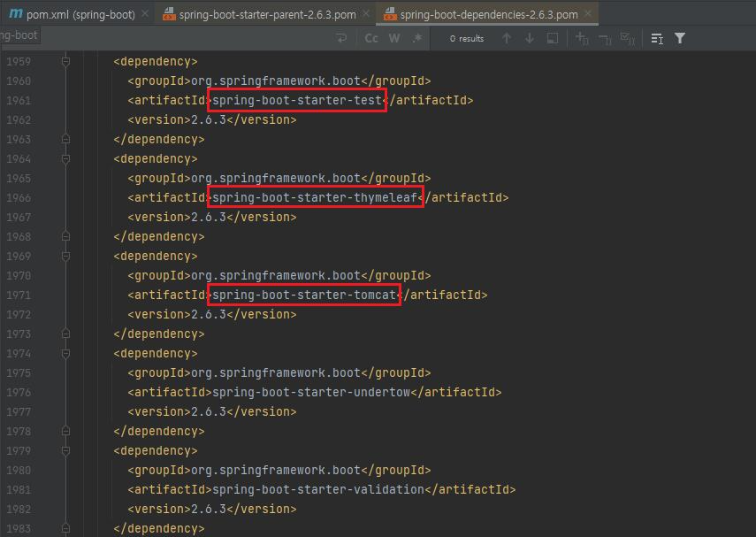Go to next occurrence arrow
The image size is (756, 537).
point(530,38)
